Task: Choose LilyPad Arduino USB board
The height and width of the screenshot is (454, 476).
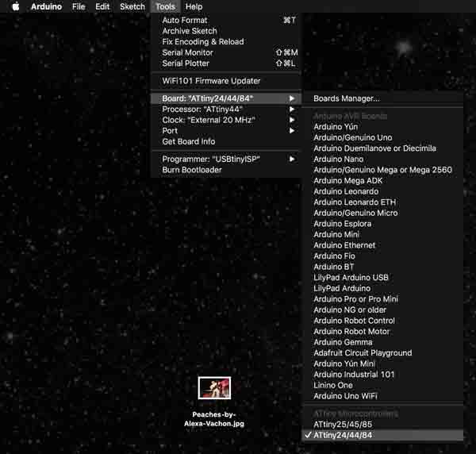Action: pyautogui.click(x=383, y=278)
